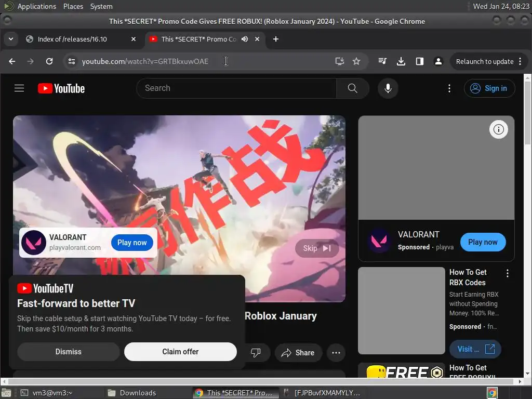Viewport: 532px width, 399px height.
Task: Mute the tab via the speaker icon
Action: coord(245,39)
